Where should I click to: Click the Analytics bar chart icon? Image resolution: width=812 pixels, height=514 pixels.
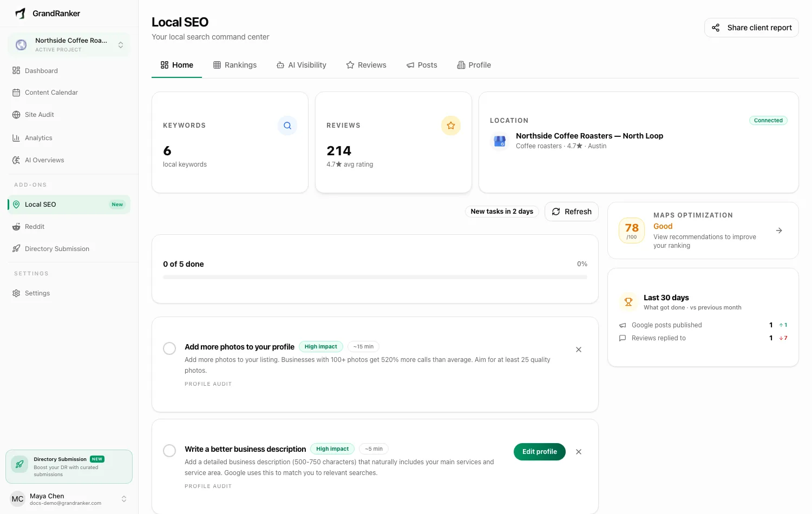tap(16, 138)
